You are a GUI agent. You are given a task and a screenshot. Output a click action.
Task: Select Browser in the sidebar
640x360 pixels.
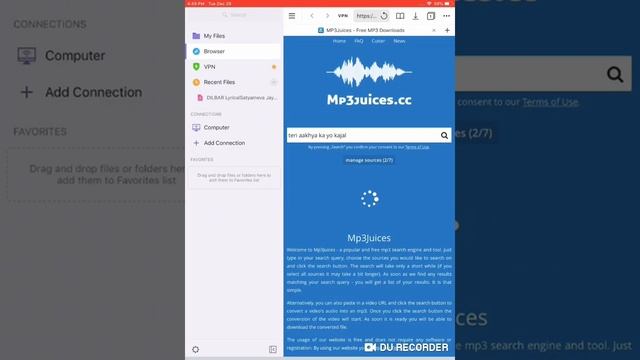tap(233, 51)
